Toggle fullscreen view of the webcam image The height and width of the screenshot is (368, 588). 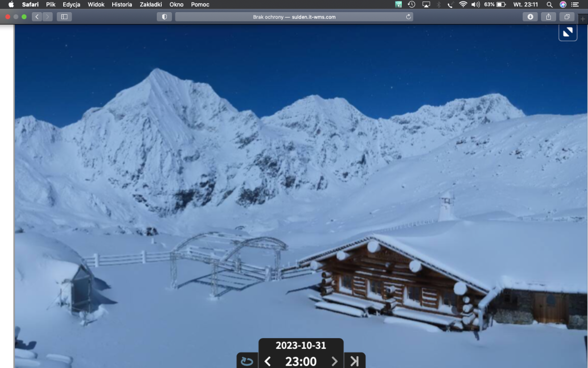(568, 32)
